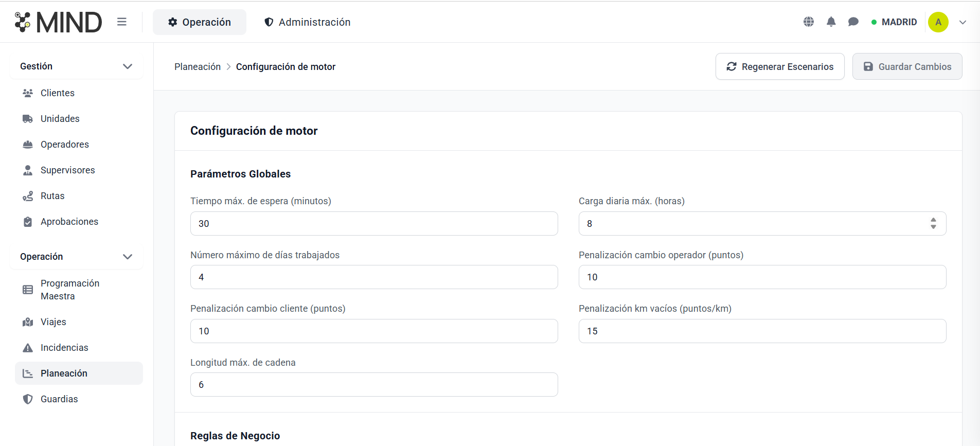Focus Penalización cambio cliente field

pyautogui.click(x=374, y=331)
